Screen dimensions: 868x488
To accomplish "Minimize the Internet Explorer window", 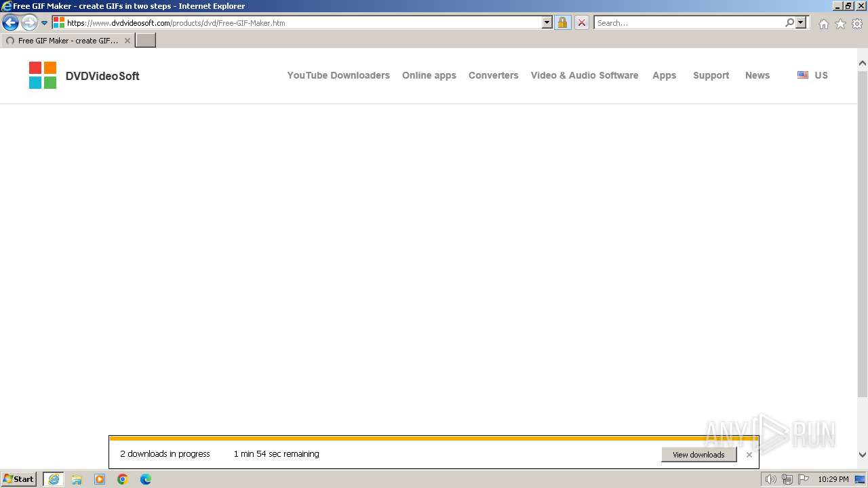I will pyautogui.click(x=837, y=6).
